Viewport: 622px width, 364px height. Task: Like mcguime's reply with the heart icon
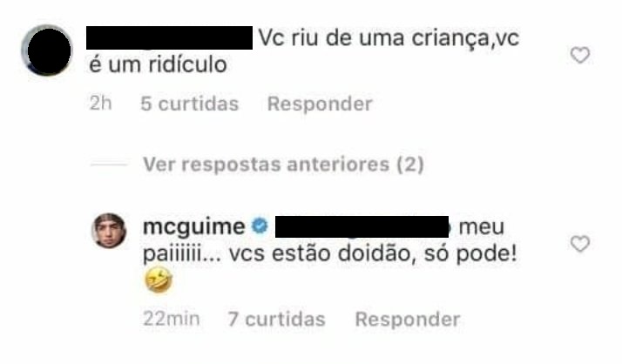pyautogui.click(x=580, y=244)
